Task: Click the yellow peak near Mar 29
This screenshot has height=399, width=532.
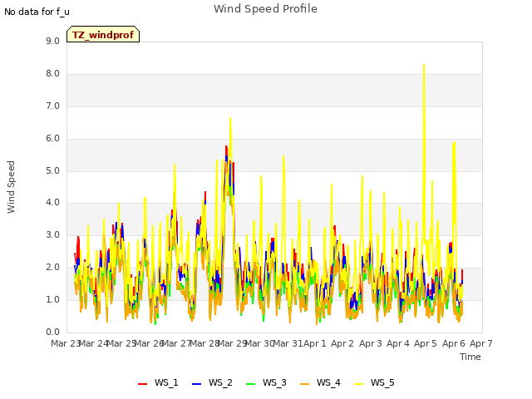Action: (x=230, y=118)
